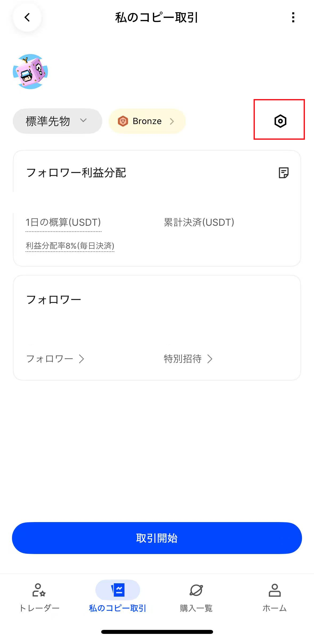
Task: Tap the profile avatar picture
Action: 30,72
